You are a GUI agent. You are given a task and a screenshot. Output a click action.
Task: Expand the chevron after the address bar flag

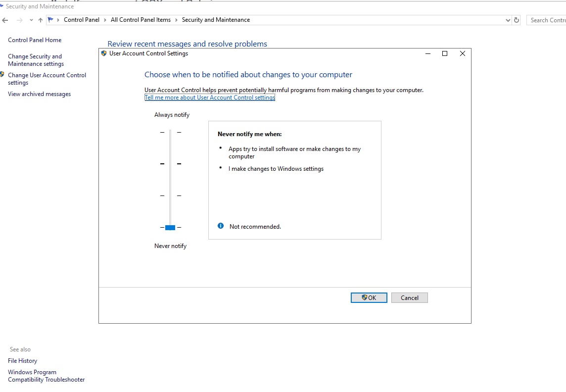coord(58,20)
